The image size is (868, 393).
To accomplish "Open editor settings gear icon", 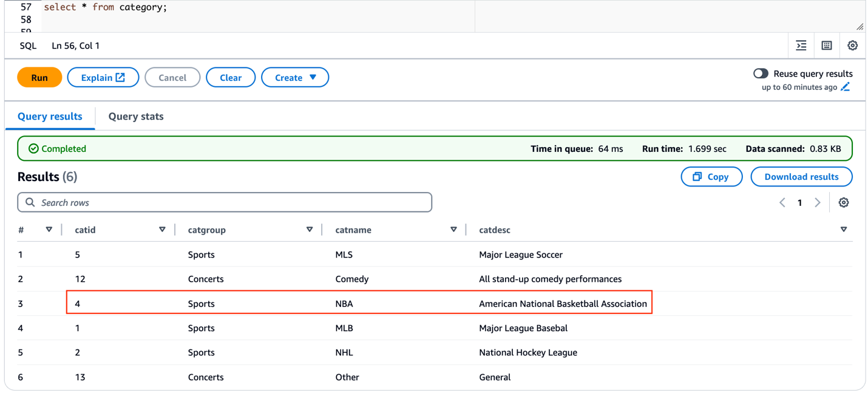I will [852, 46].
